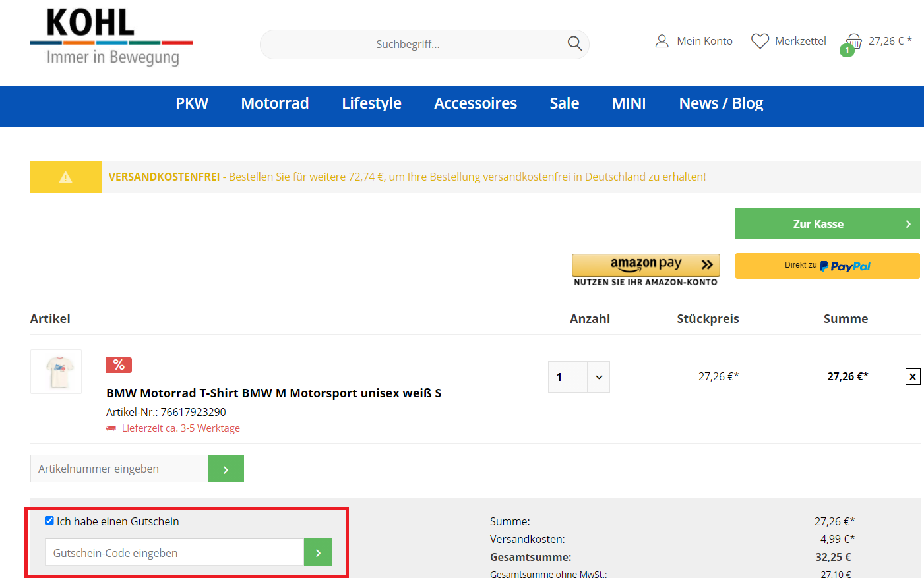Click the cart total 27,26 € in header
Viewport: 924px width, 578px height.
click(890, 41)
